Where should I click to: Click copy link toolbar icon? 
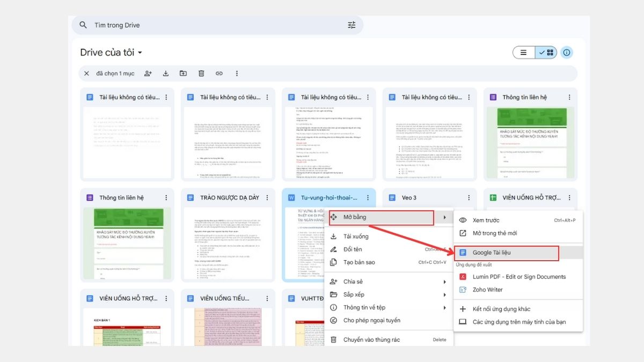click(219, 73)
